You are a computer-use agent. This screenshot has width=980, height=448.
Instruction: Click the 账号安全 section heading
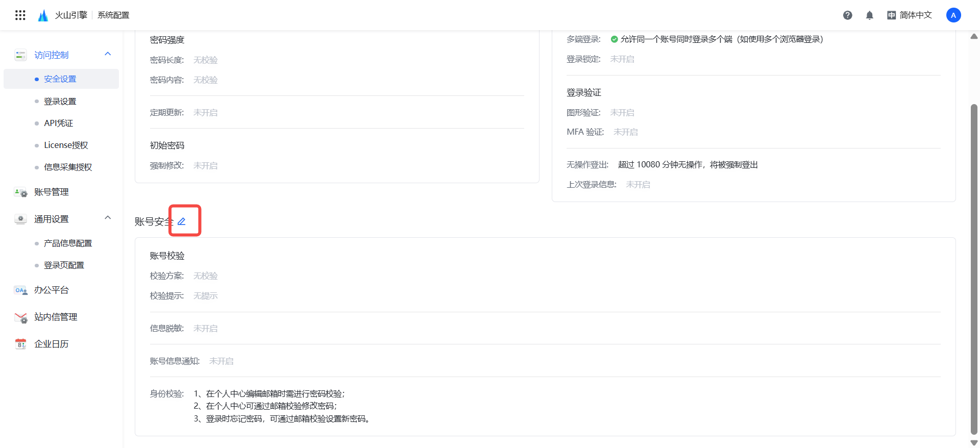point(154,222)
